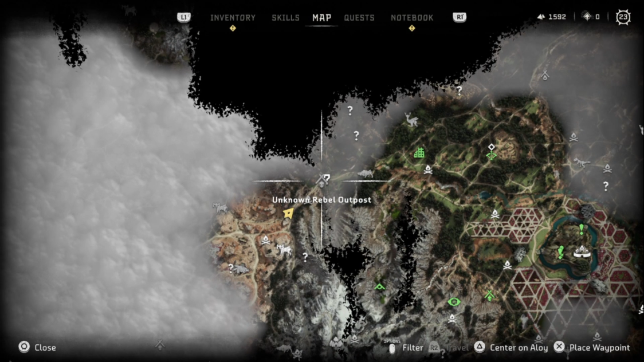Screen dimensions: 644x362
Task: Select the Unknown Rebel Outpost map icon
Action: click(x=323, y=180)
